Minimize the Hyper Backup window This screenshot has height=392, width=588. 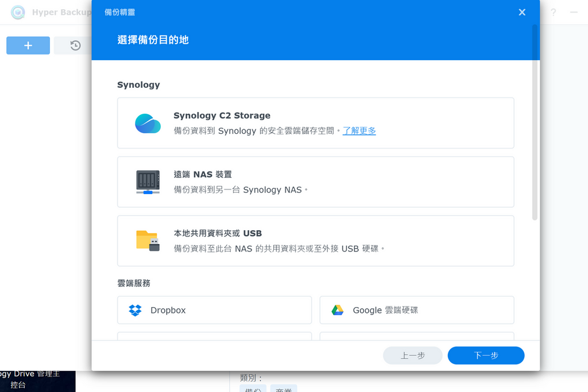(574, 13)
